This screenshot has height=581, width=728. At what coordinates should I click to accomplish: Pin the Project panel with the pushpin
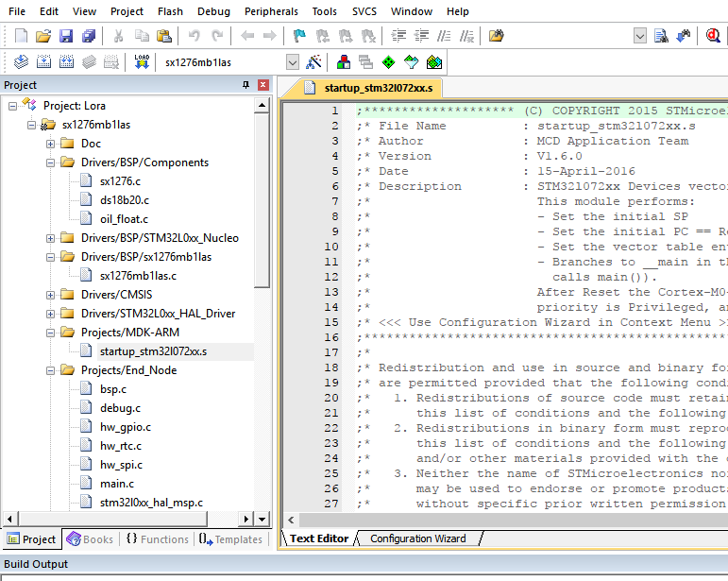click(246, 85)
